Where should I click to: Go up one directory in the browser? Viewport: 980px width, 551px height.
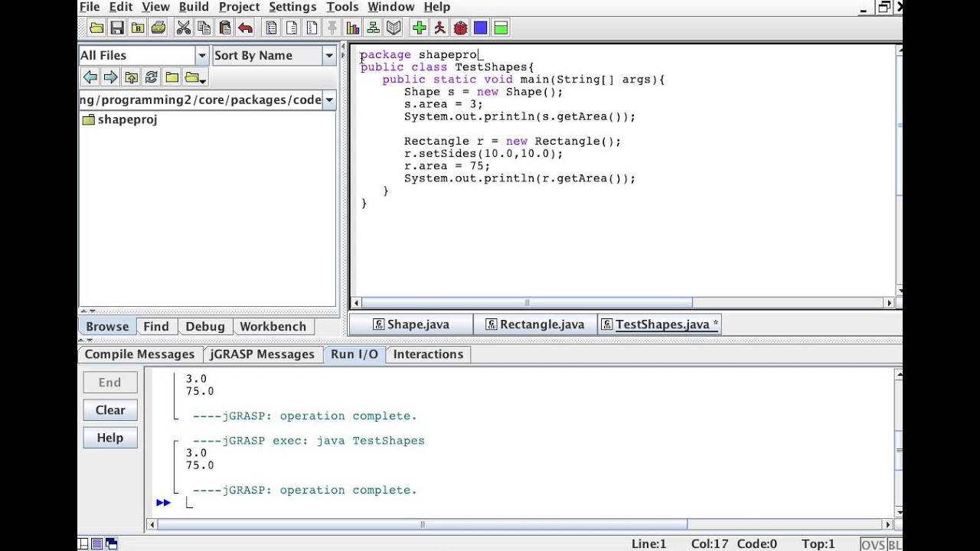pyautogui.click(x=131, y=77)
